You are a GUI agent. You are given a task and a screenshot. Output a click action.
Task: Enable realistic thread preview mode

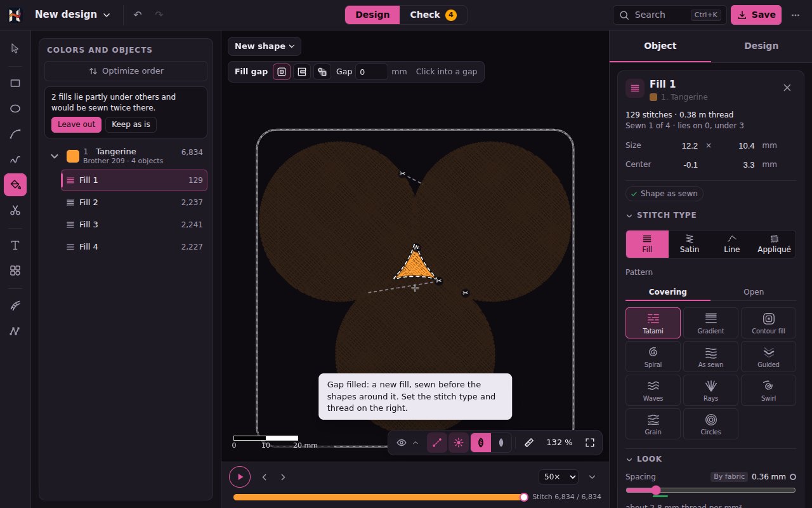click(x=481, y=443)
